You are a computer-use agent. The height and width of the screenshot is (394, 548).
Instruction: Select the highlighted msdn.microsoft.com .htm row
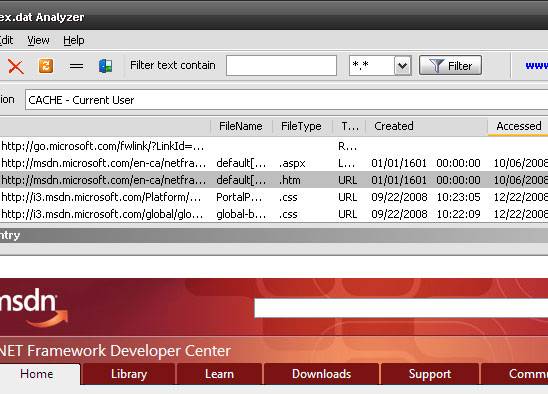pyautogui.click(x=274, y=180)
